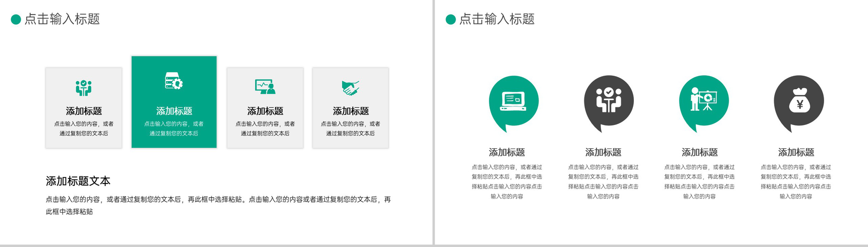Click the presenter with chart board icon
The image size is (868, 247).
[704, 99]
